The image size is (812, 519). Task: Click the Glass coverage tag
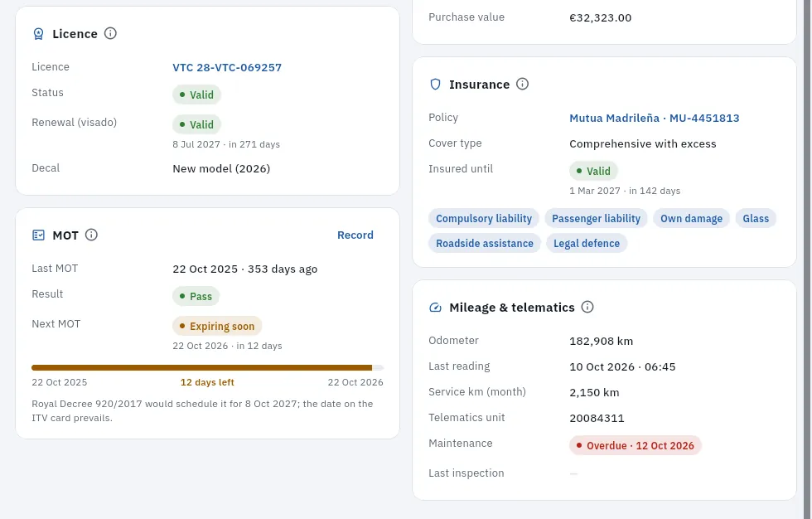point(756,219)
